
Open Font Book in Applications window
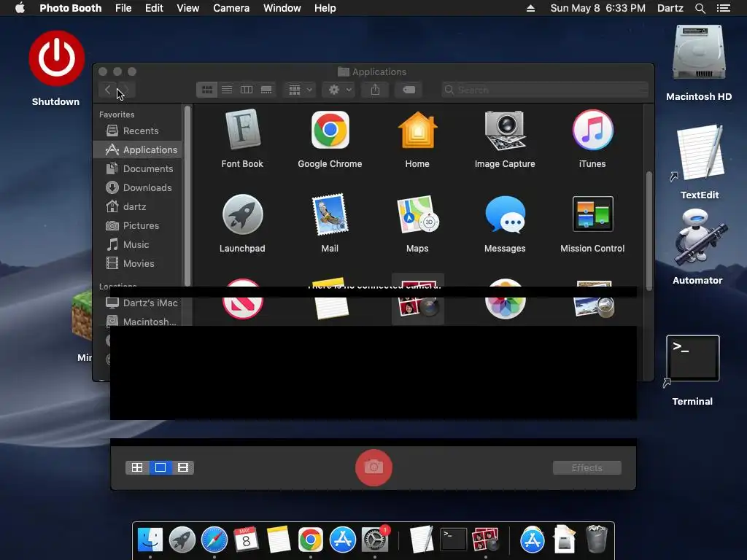coord(242,130)
